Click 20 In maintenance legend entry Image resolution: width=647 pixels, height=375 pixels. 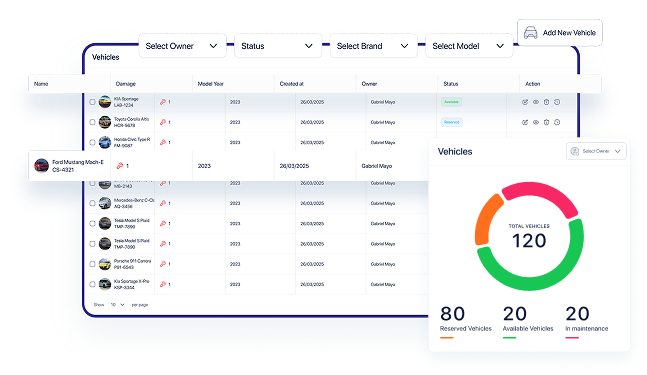pos(586,321)
